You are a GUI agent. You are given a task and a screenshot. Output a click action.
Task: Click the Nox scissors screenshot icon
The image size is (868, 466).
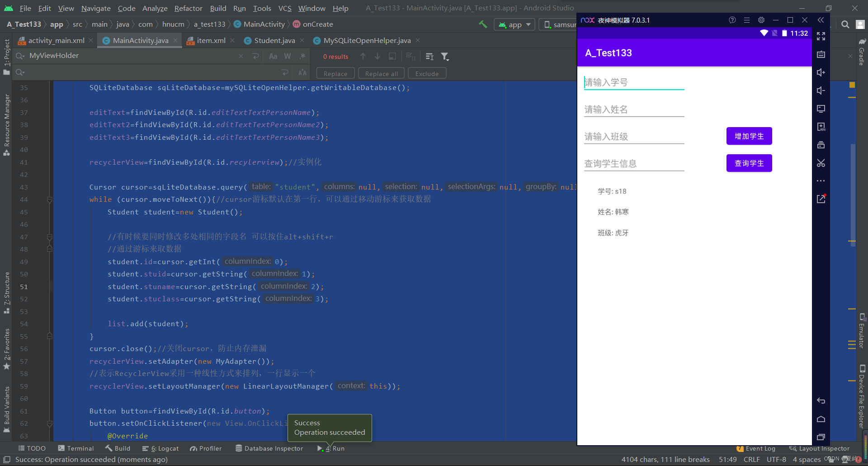tap(821, 163)
